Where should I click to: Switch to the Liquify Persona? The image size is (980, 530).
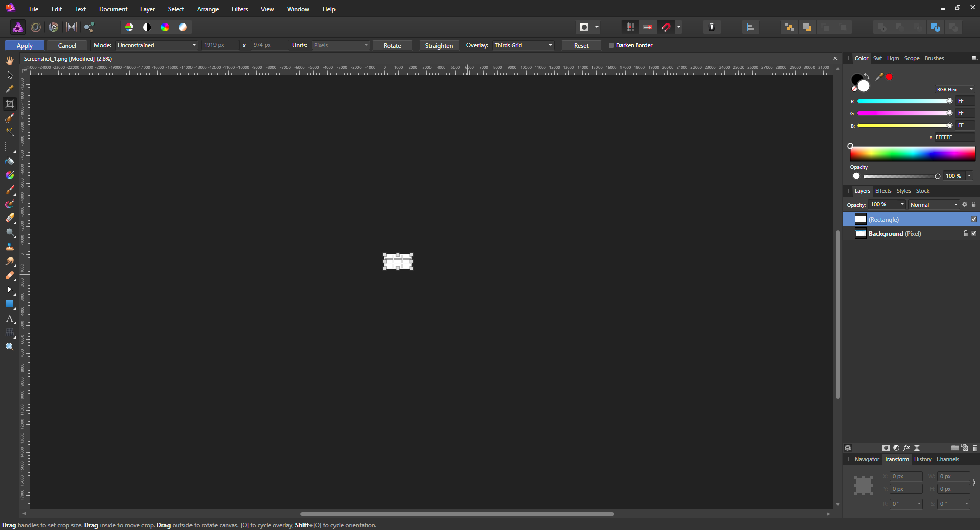tap(36, 27)
